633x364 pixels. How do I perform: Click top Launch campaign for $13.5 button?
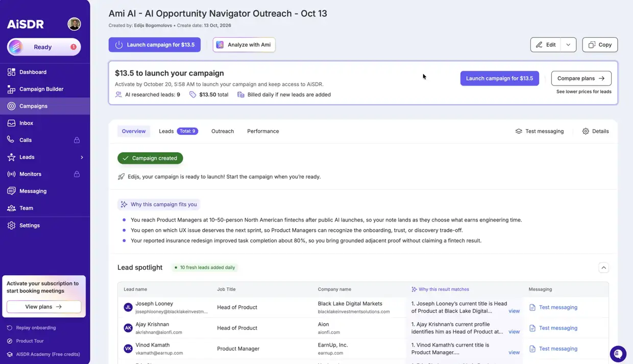point(155,45)
